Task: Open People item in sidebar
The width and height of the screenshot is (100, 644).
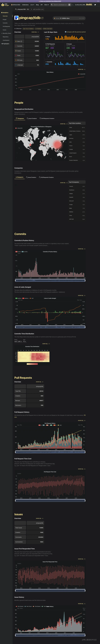Action: (x=4, y=20)
